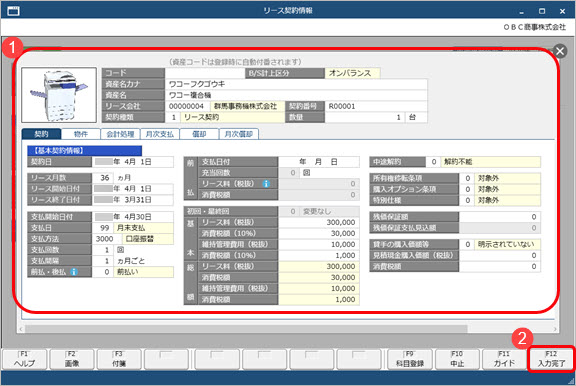576x386 pixels.
Task: Click the 支払方法 code field showing 3000
Action: (107, 239)
